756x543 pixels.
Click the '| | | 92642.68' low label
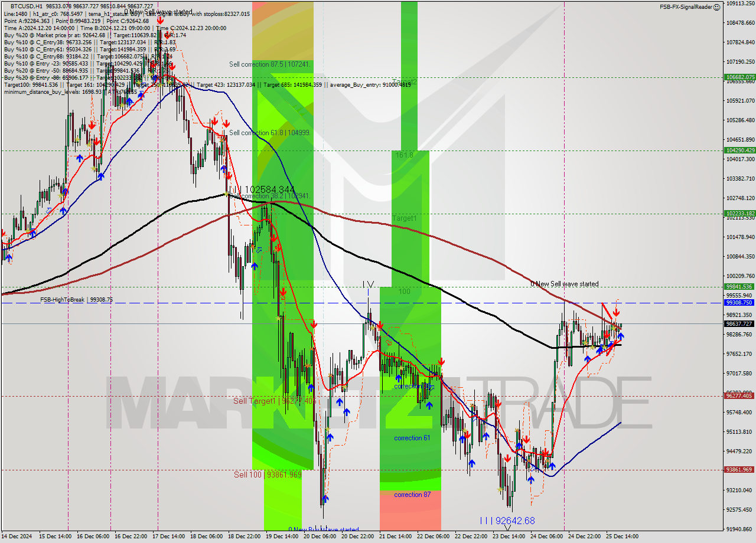point(507,521)
